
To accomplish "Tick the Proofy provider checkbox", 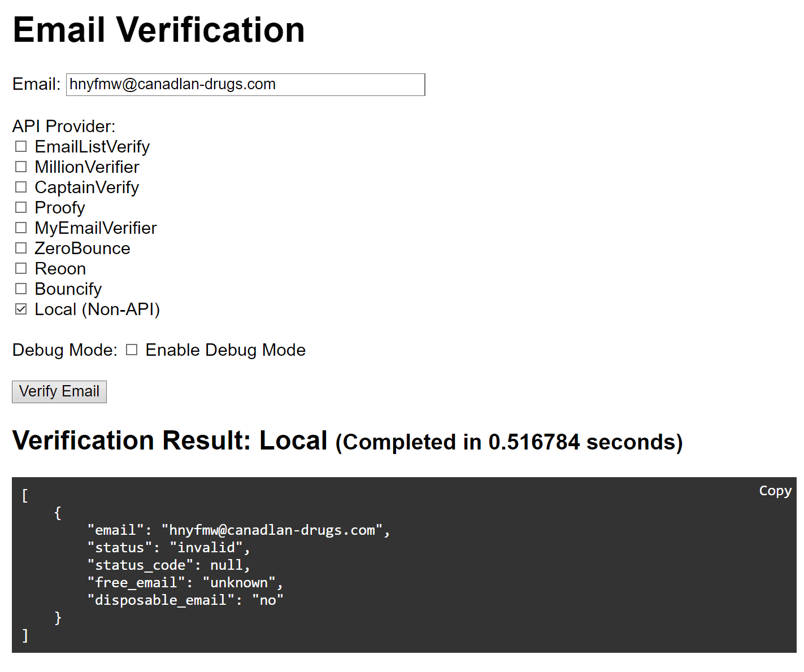I will (21, 208).
